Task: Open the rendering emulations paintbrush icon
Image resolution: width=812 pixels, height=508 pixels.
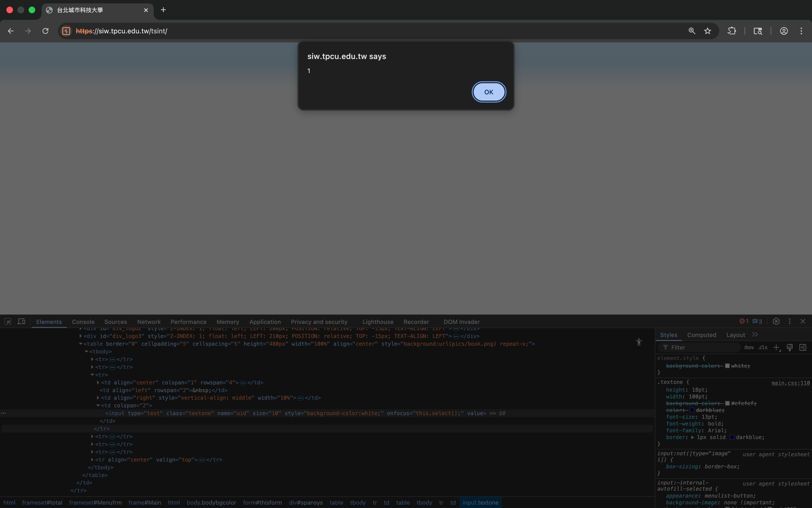Action: click(x=790, y=348)
